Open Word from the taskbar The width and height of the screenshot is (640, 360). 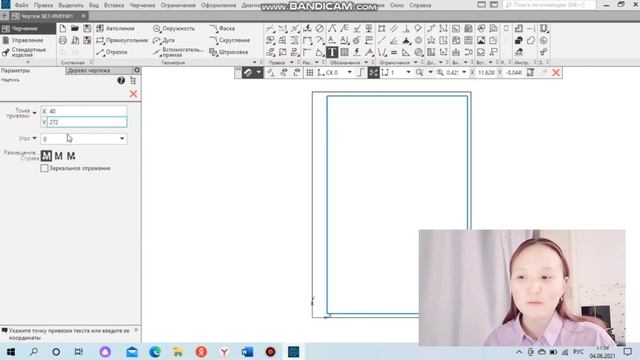click(x=247, y=352)
